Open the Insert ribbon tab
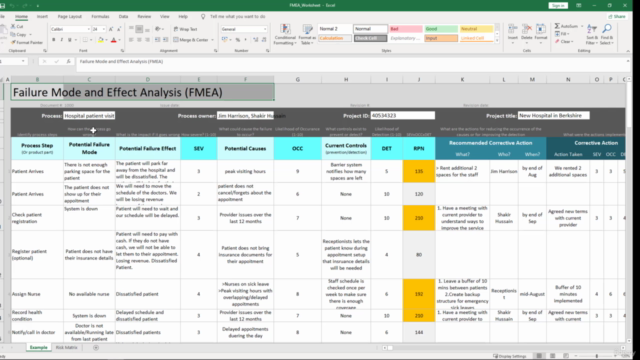 (x=42, y=17)
